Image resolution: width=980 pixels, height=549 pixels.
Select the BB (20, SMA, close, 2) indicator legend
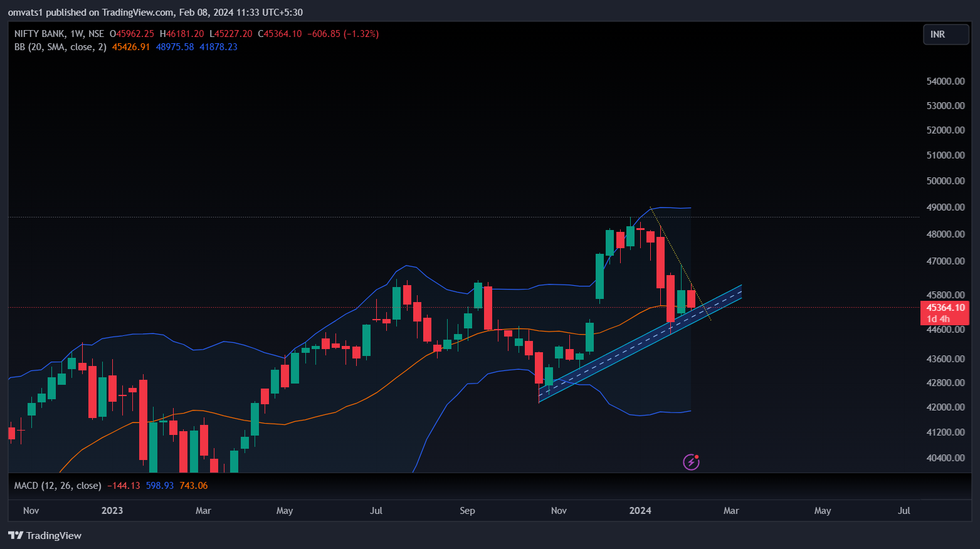[x=60, y=47]
